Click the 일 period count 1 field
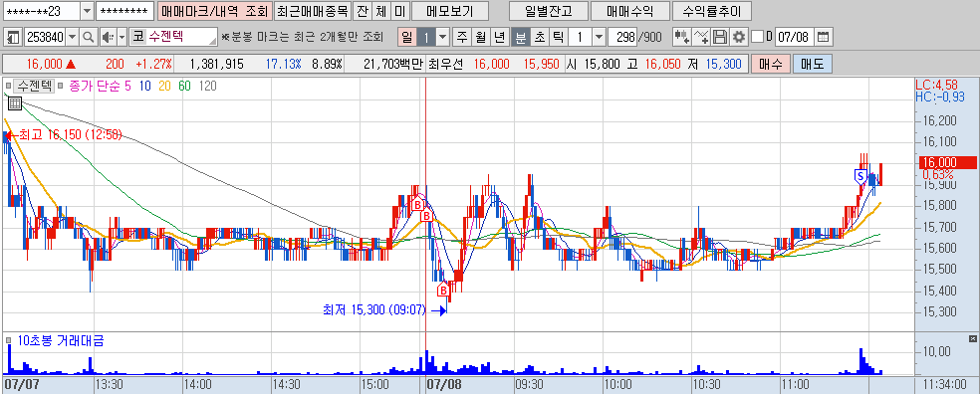The width and height of the screenshot is (980, 394). [426, 38]
